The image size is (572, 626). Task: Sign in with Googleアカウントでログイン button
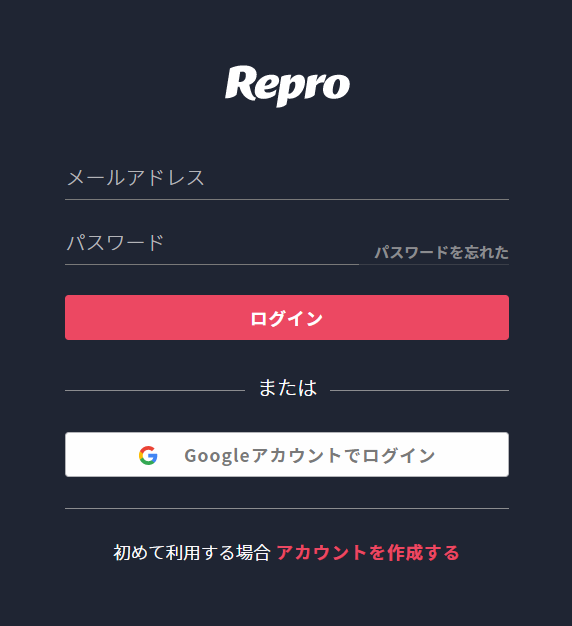[287, 454]
